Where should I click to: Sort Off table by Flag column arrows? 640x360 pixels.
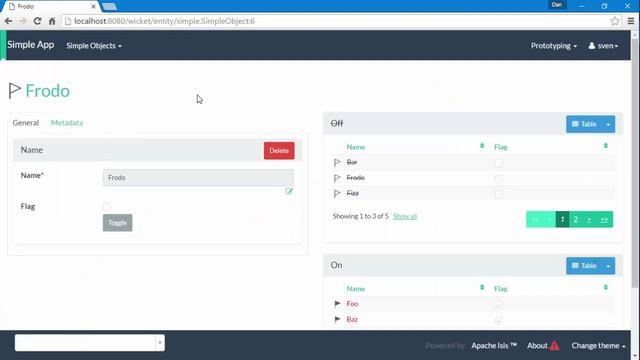tap(606, 146)
